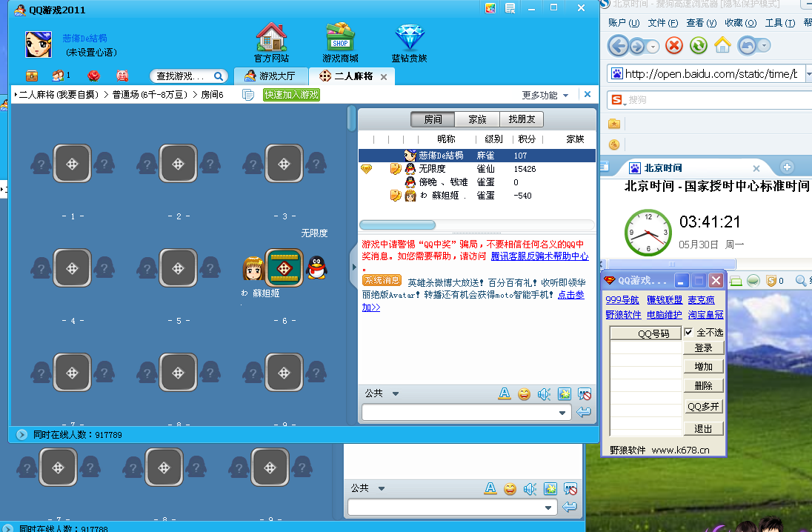Click the table icon of table 5
This screenshot has height=532, width=812.
(178, 267)
